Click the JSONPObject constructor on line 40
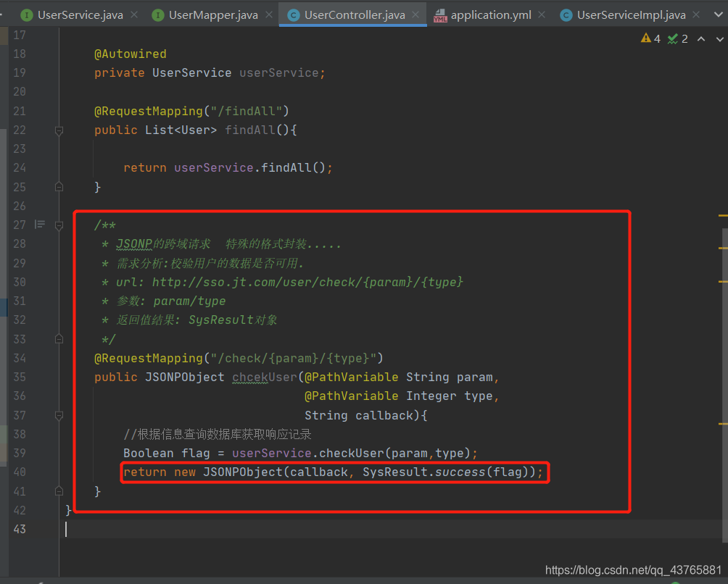This screenshot has width=728, height=584. pos(243,472)
